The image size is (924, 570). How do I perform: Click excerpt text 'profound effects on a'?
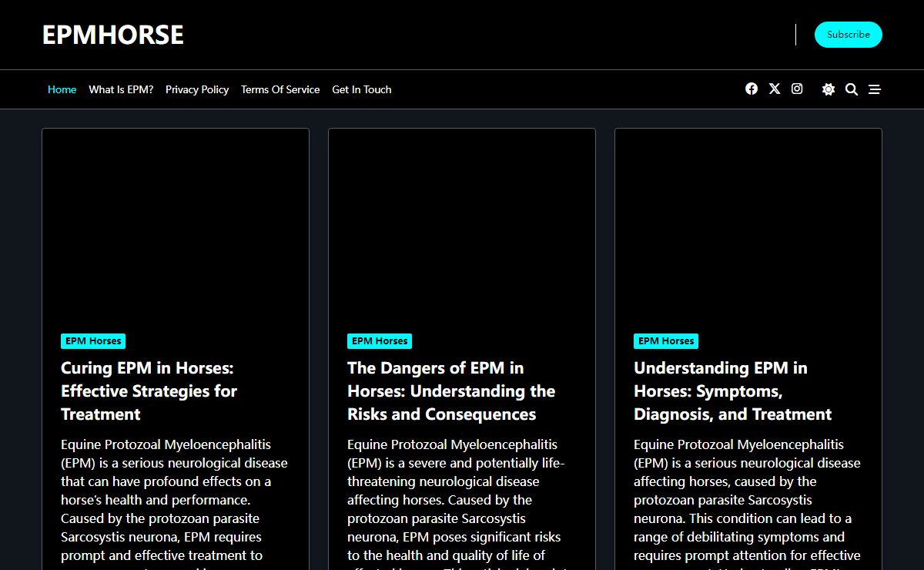(208, 481)
